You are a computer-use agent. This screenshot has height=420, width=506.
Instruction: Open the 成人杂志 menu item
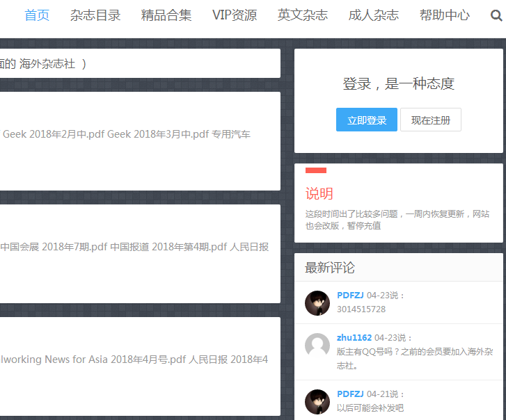(x=374, y=15)
